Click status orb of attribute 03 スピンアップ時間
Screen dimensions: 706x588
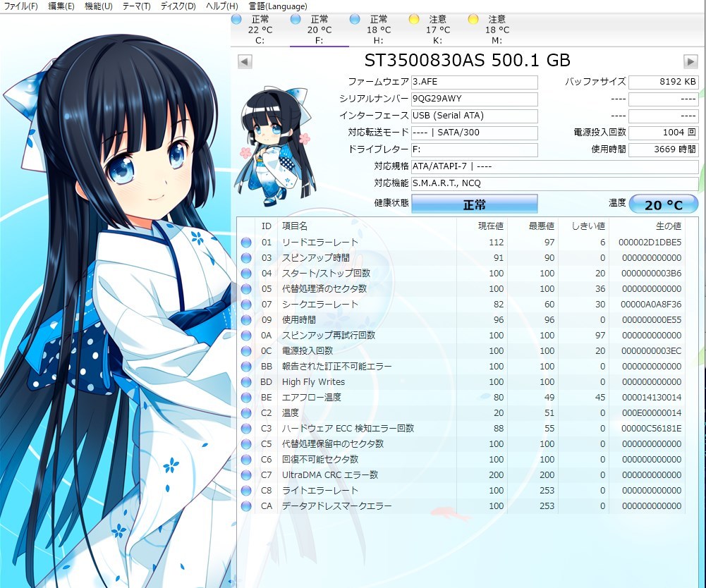coord(246,258)
